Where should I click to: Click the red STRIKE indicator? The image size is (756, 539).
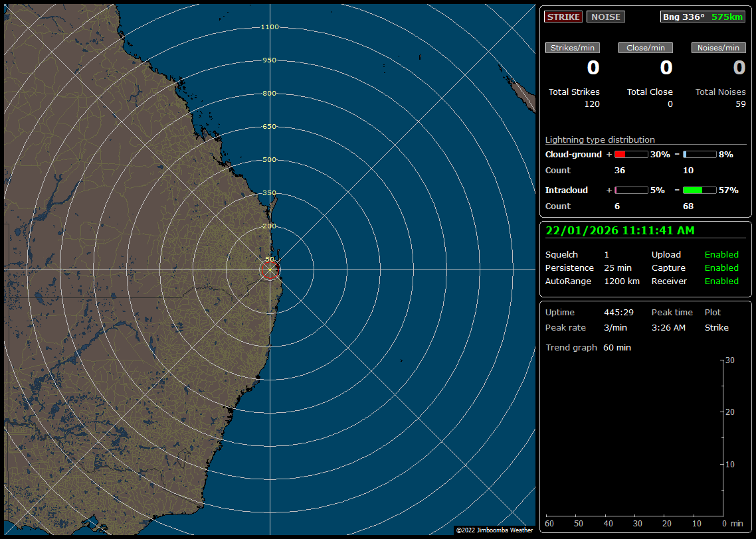click(563, 17)
